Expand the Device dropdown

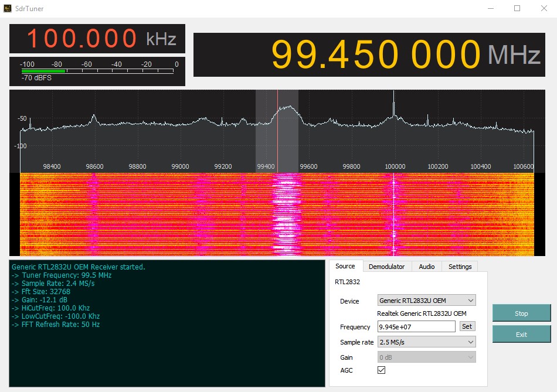click(427, 301)
